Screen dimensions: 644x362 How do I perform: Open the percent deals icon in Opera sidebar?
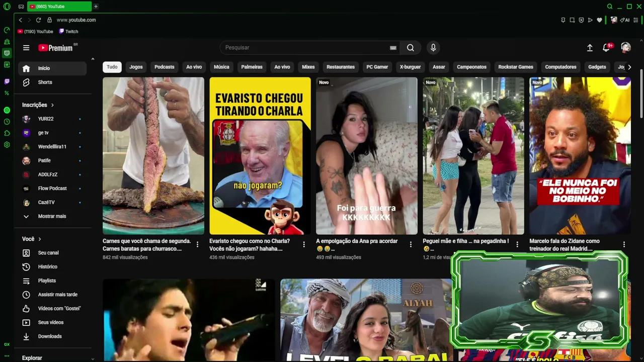[x=7, y=93]
